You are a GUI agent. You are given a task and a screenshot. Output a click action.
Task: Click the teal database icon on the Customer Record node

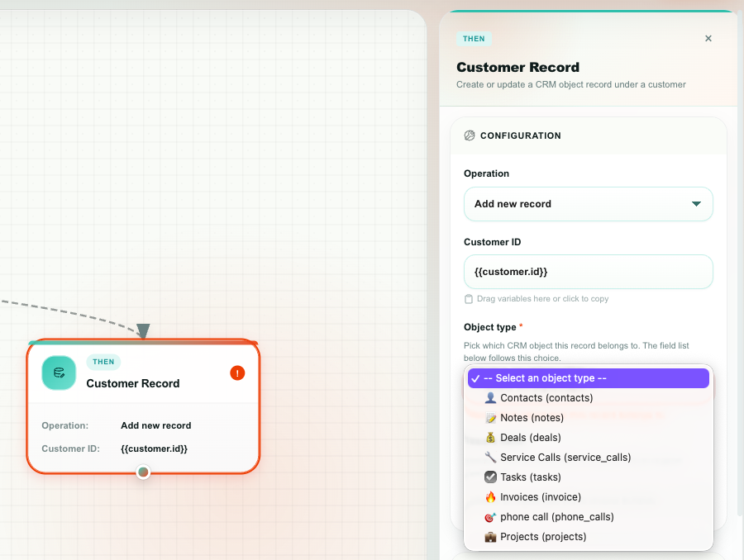pos(59,373)
